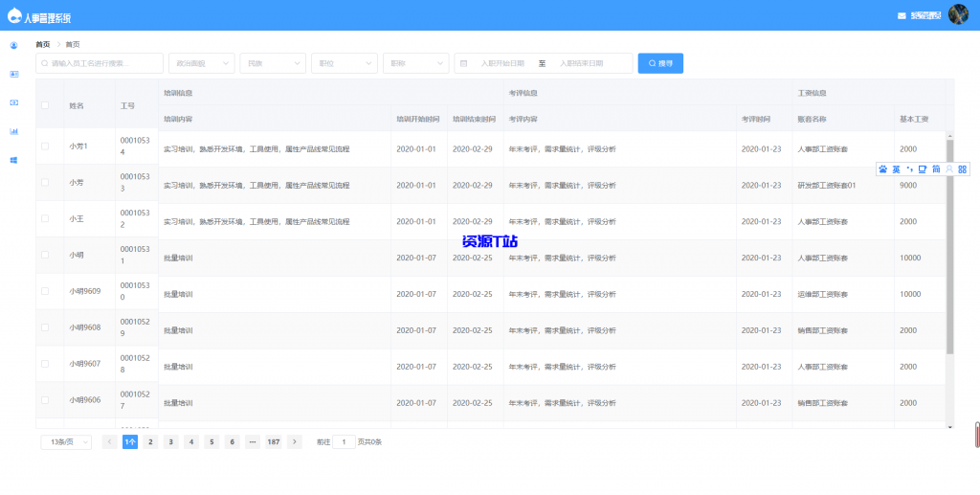The image size is (980, 495).
Task: Open the salary money sidebar icon
Action: click(x=13, y=102)
